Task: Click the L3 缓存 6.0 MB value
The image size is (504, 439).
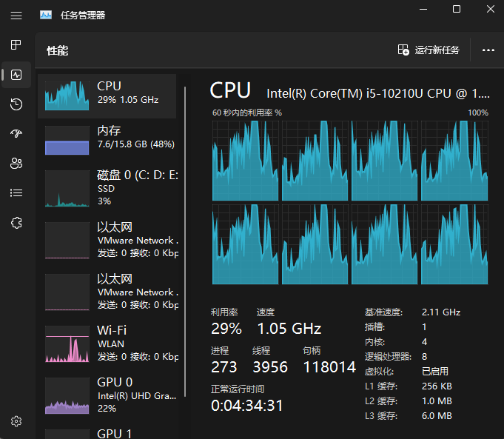Action: pos(437,416)
